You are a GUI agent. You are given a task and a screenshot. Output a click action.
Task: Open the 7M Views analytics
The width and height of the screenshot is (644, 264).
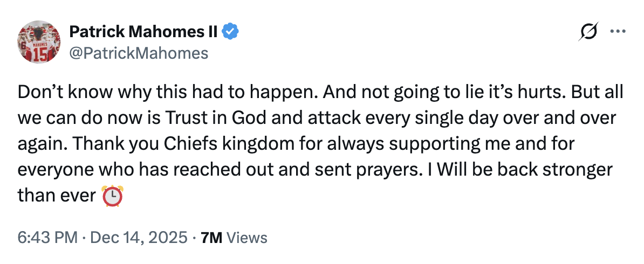click(233, 237)
